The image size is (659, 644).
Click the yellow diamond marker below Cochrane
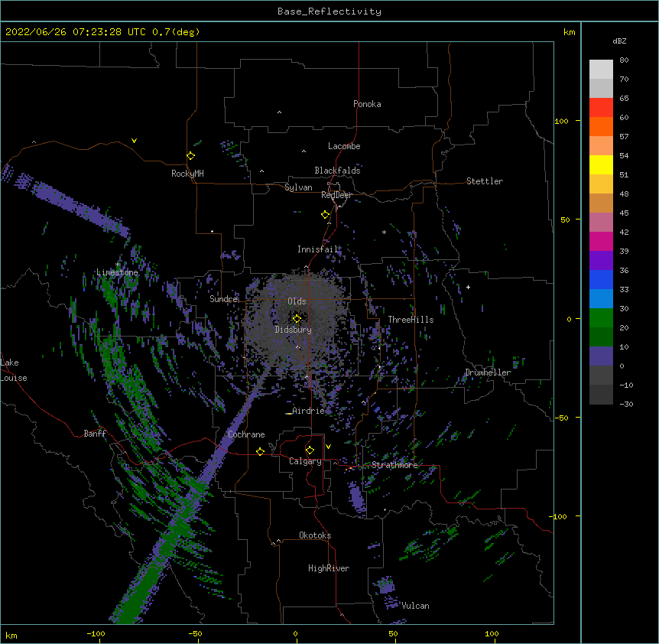[x=260, y=451]
